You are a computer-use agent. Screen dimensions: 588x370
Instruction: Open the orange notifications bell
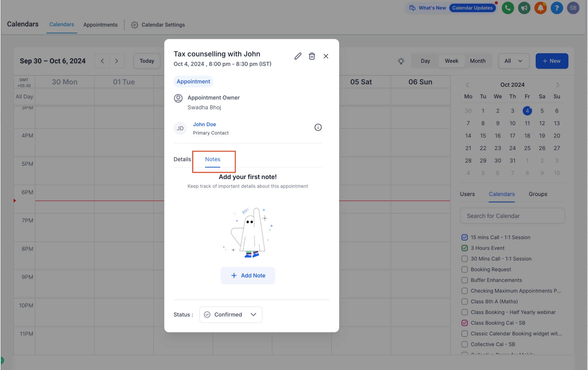(540, 8)
